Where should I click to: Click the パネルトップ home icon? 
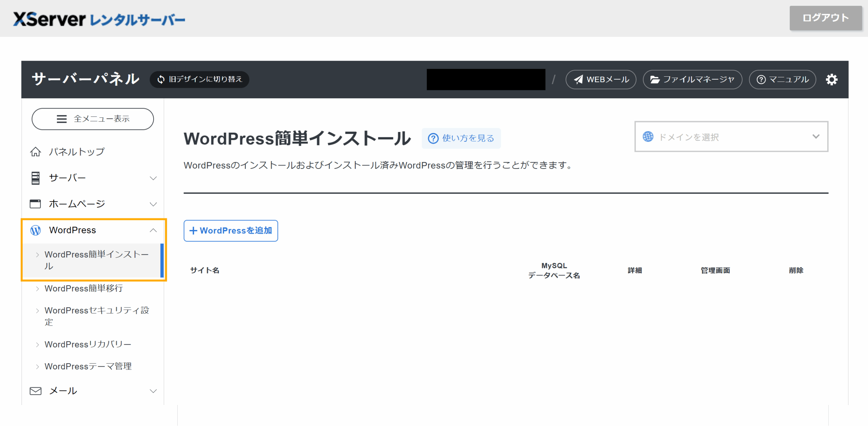pos(36,152)
